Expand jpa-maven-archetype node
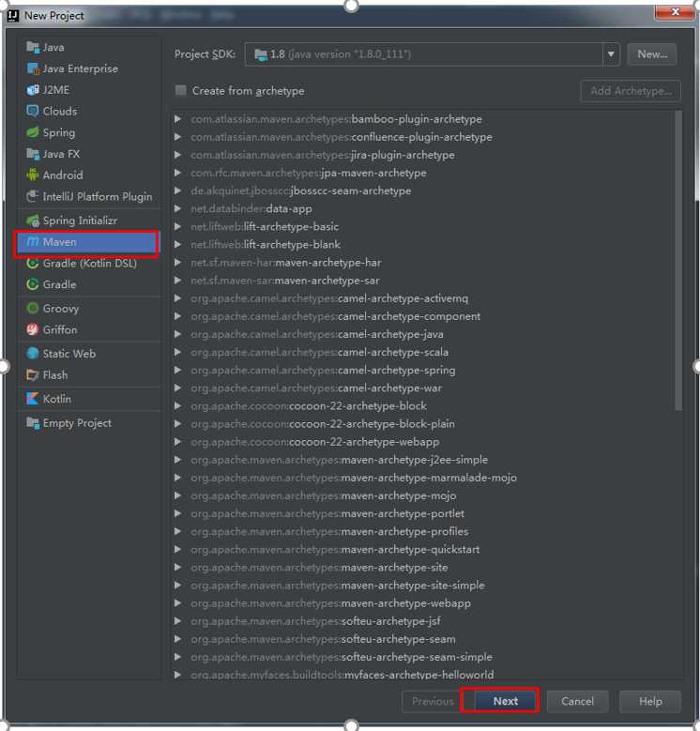This screenshot has height=731, width=700. coord(177,173)
